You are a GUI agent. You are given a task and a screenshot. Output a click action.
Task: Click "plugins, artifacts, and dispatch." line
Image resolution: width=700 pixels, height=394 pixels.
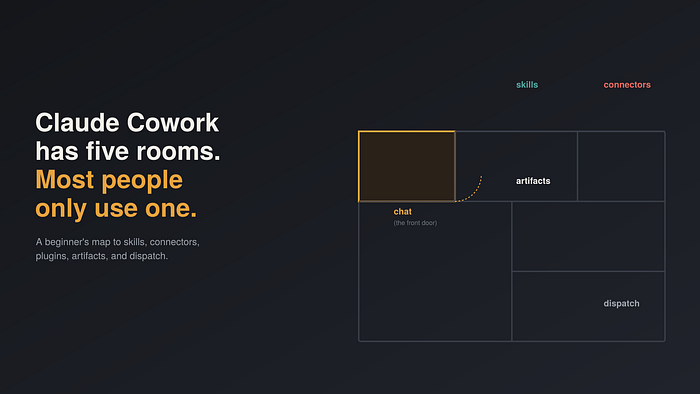pos(102,256)
